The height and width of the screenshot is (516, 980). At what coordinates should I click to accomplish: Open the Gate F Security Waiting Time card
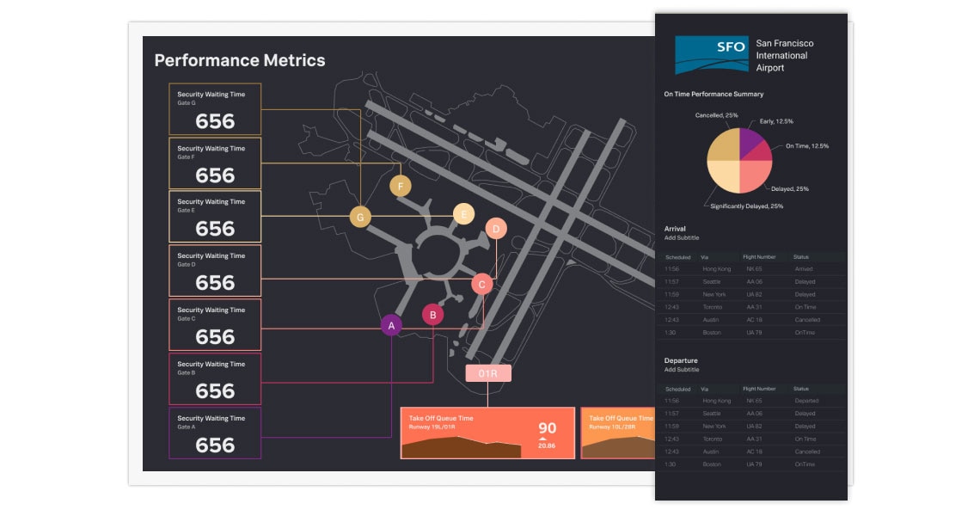coord(215,163)
